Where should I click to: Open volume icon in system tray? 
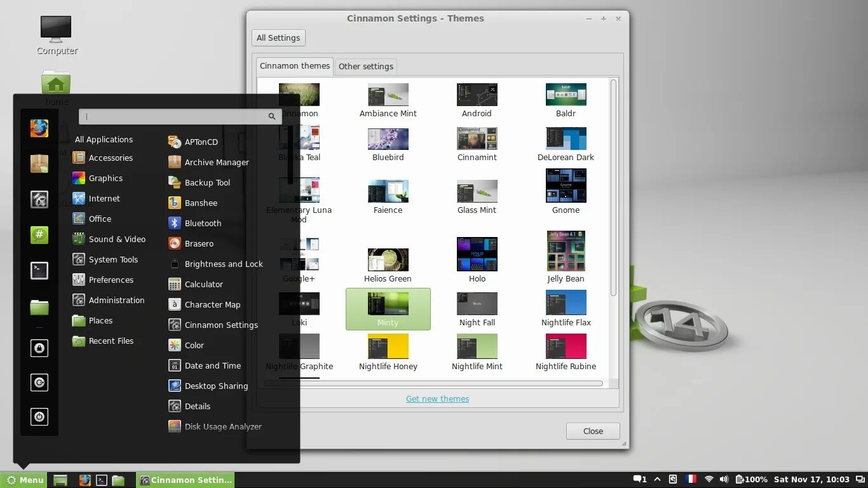724,479
